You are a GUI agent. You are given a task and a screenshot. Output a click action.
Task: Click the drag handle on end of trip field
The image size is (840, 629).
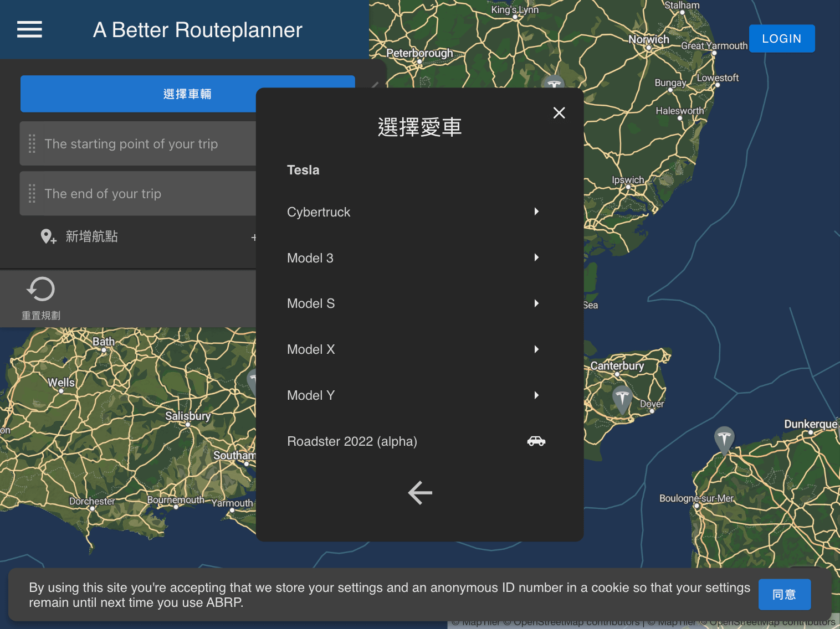32,193
